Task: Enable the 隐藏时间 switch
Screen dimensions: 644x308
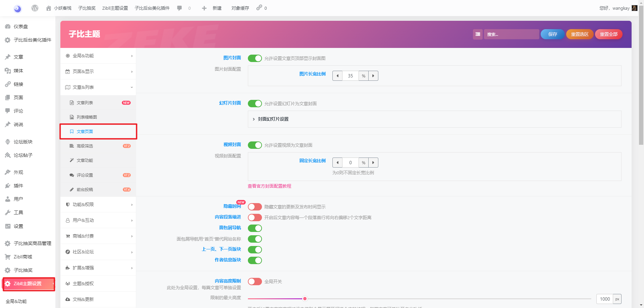Action: 255,207
